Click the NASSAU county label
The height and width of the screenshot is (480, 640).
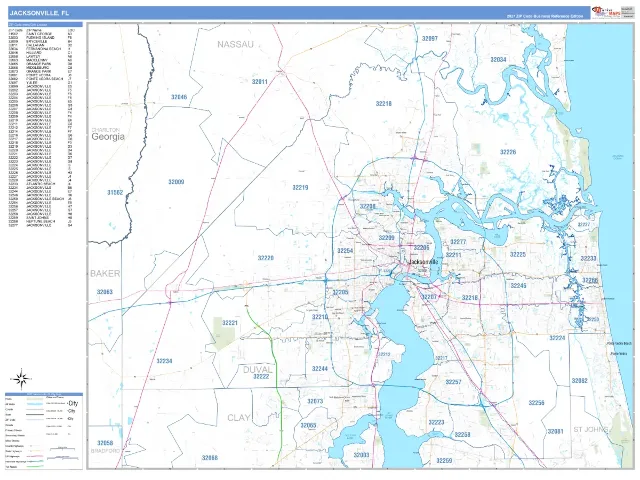coord(236,44)
